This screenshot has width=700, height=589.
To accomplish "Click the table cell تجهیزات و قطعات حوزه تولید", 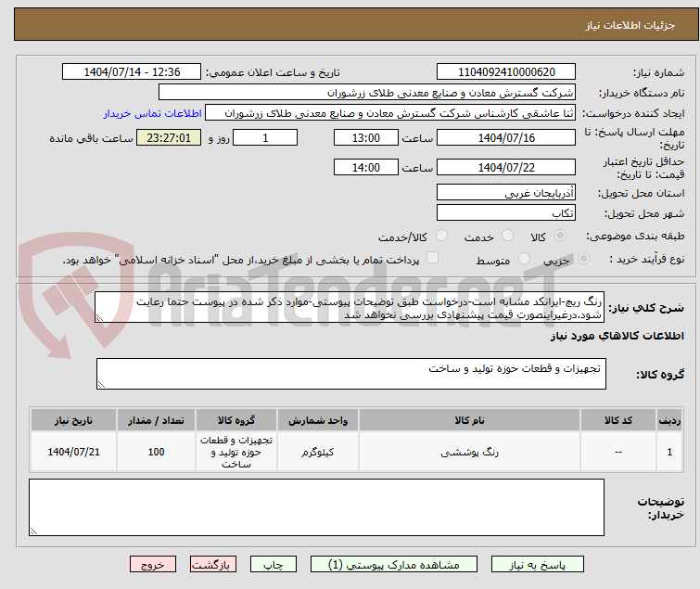I will 236,452.
